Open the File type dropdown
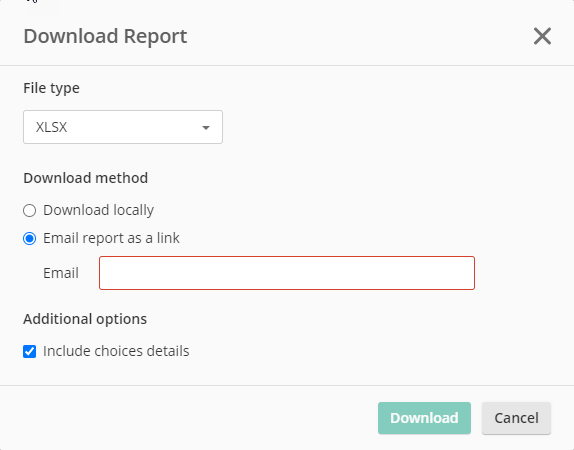Image resolution: width=574 pixels, height=450 pixels. tap(123, 127)
